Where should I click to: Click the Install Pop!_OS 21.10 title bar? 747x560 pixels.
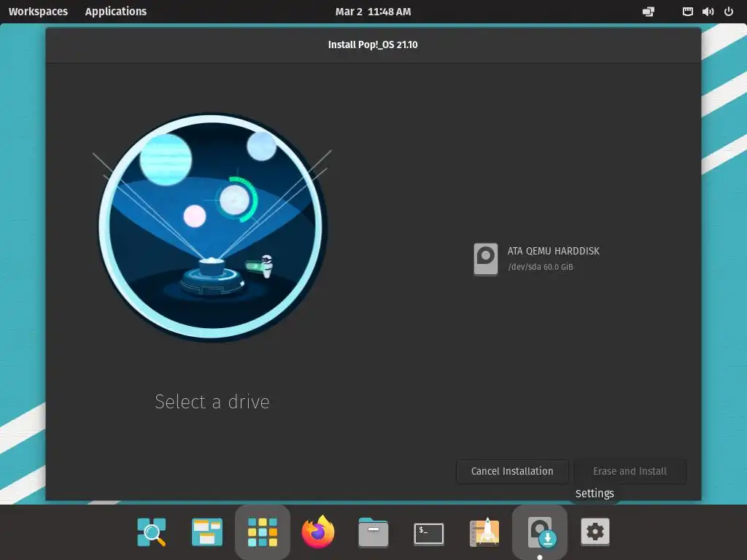coord(373,44)
